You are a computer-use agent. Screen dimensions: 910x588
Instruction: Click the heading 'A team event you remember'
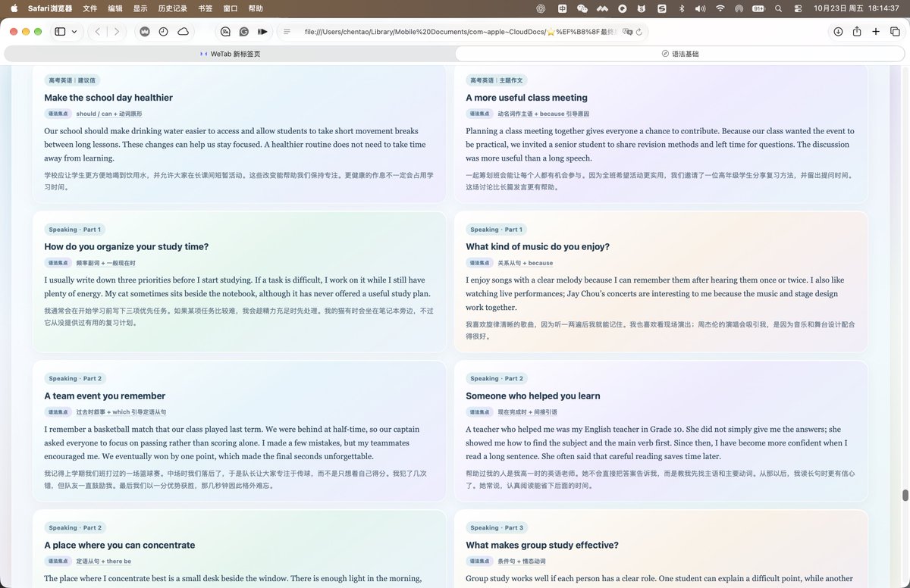(105, 396)
